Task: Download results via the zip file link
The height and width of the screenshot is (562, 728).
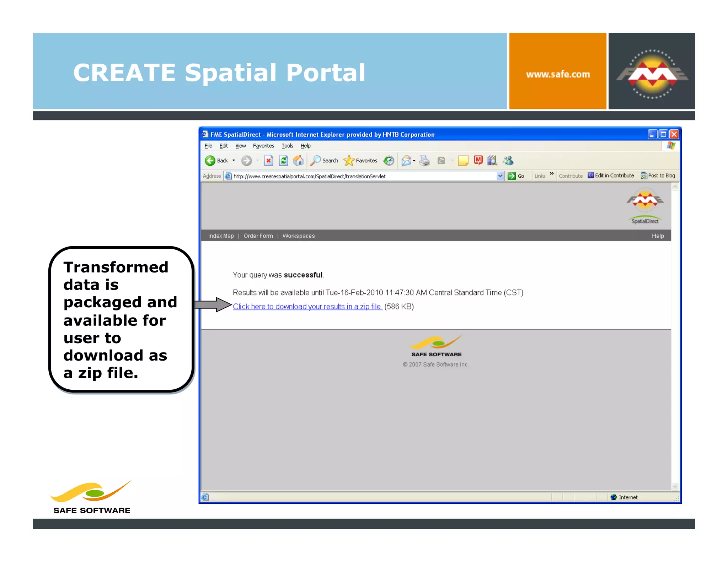Action: coord(307,307)
